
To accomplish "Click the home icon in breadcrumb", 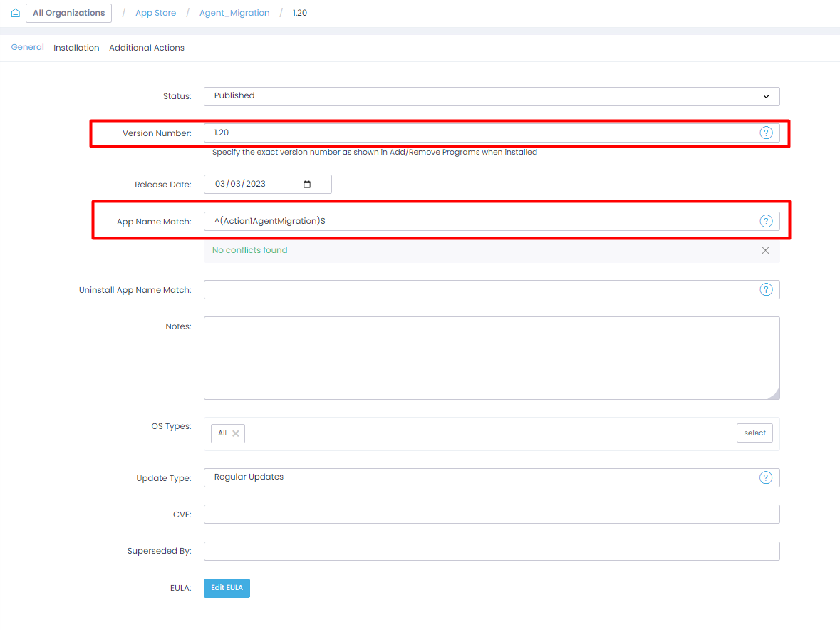I will pos(16,13).
